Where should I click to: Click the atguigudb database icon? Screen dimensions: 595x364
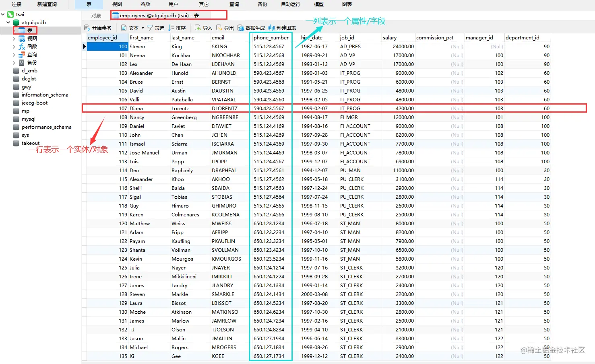pyautogui.click(x=16, y=23)
